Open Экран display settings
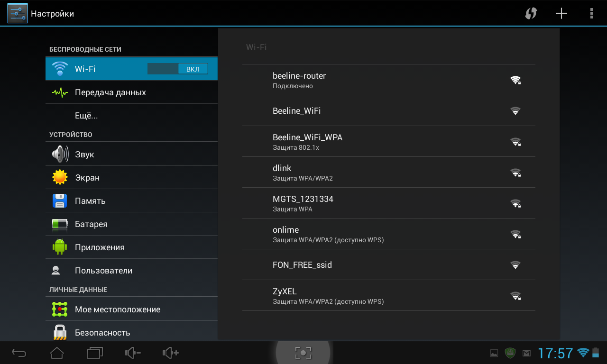Viewport: 607px width, 364px height. (131, 178)
